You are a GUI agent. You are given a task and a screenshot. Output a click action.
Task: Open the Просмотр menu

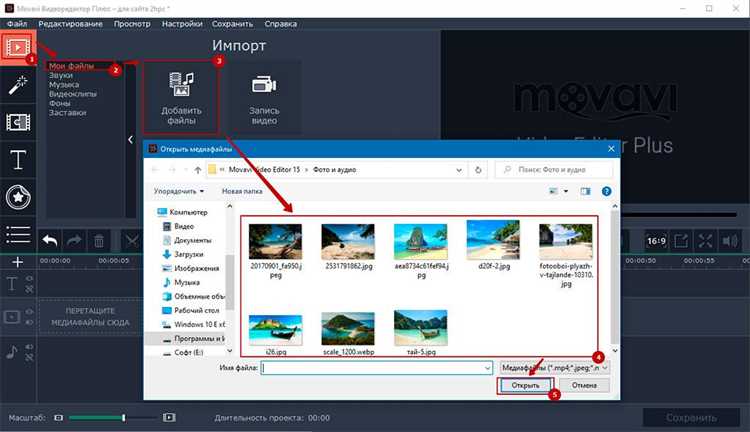[132, 24]
